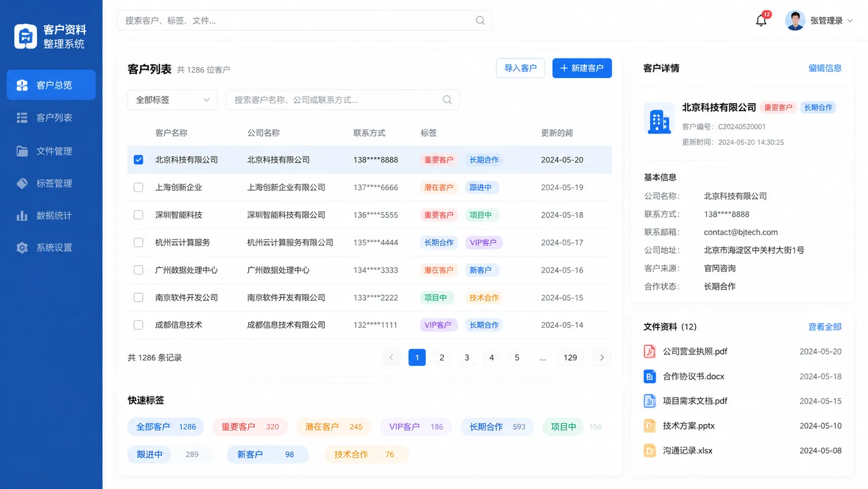Go to page 4

492,358
